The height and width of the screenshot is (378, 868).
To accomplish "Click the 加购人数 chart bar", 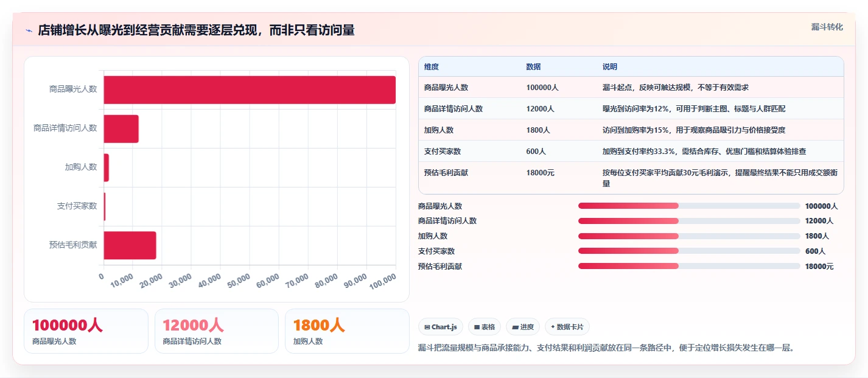I will tap(107, 167).
